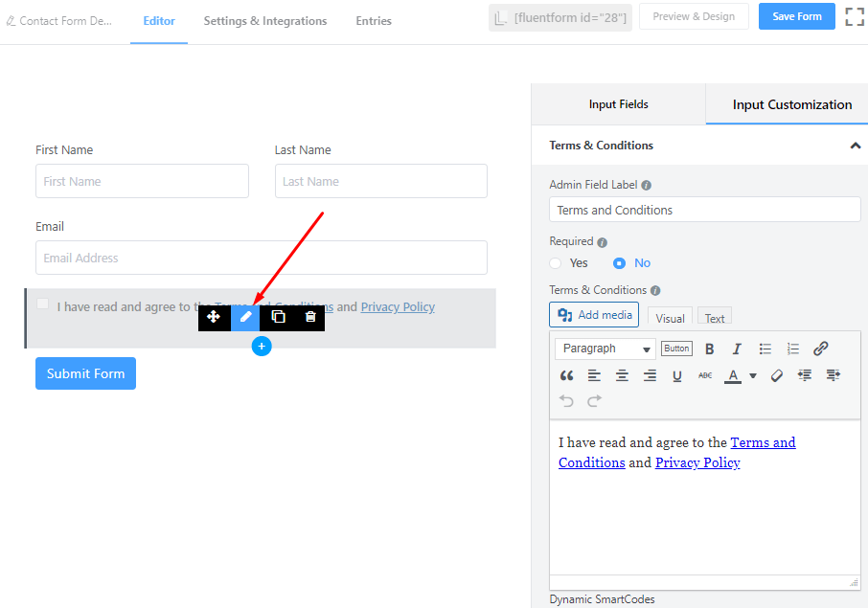Duplicate the field using the copy icon
Viewport: 868px width, 608px height.
tap(278, 316)
